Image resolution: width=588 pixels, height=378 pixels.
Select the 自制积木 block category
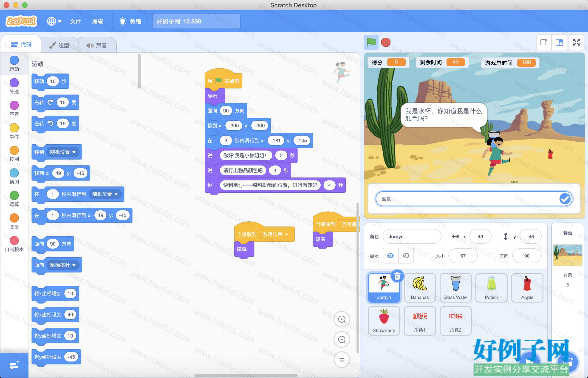[14, 244]
